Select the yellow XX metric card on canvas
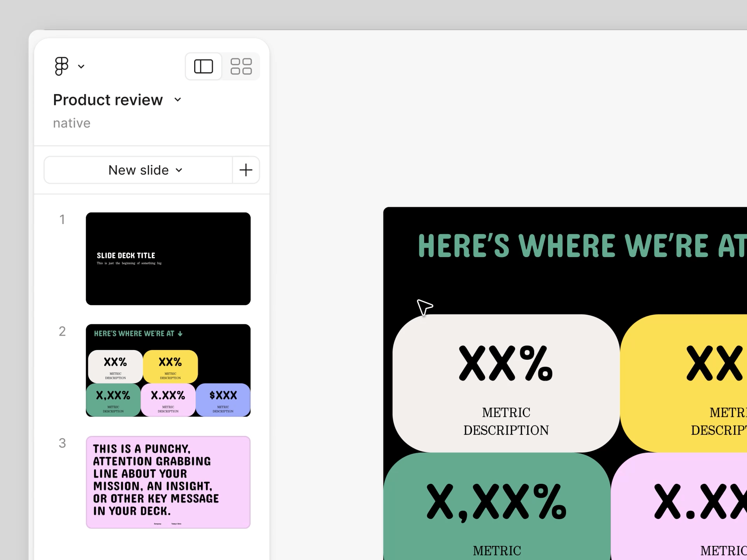 click(x=684, y=383)
